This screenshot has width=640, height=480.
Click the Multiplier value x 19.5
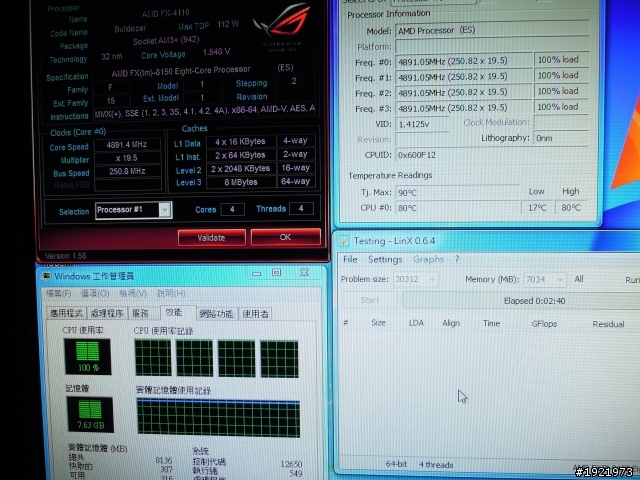click(127, 158)
